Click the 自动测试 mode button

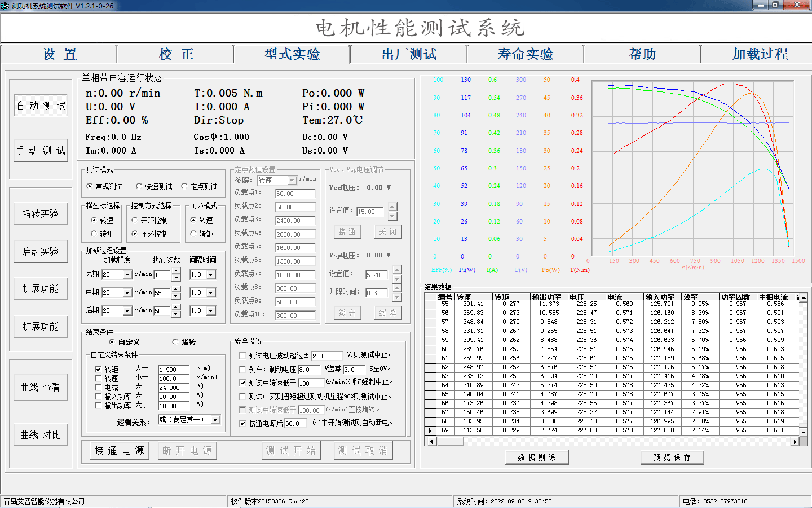click(x=39, y=105)
